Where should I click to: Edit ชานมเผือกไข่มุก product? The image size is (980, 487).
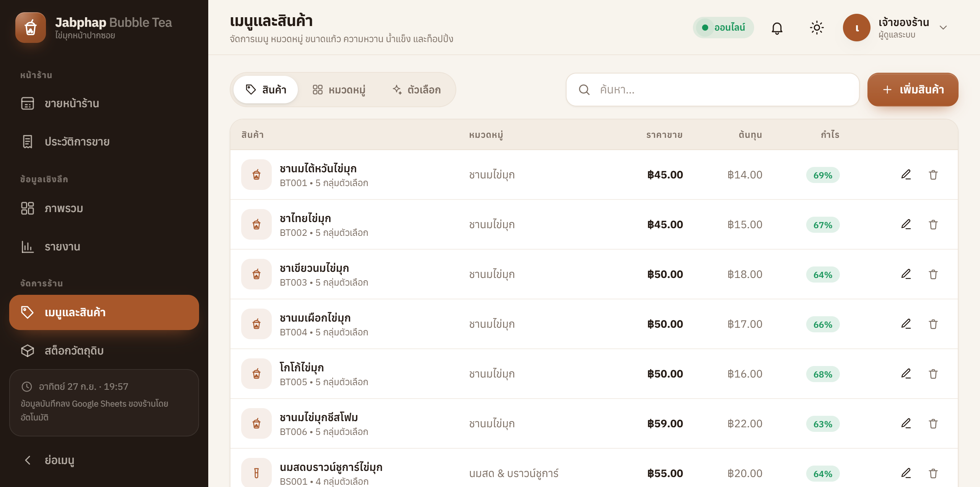click(x=906, y=324)
